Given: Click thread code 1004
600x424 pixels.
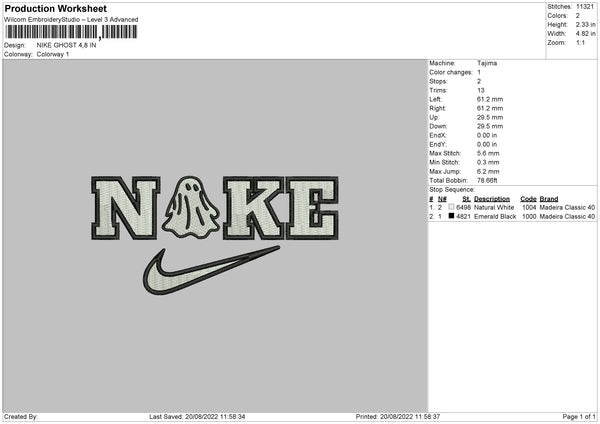Looking at the screenshot, I should pyautogui.click(x=529, y=207).
